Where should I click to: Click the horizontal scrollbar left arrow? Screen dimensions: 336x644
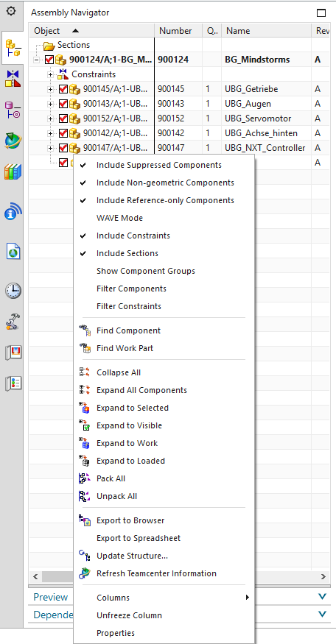(35, 576)
